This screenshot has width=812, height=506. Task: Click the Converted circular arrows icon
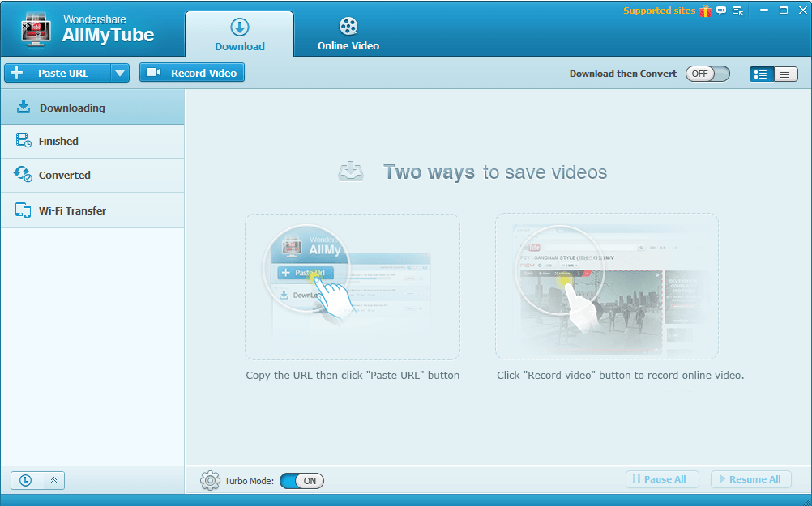pyautogui.click(x=23, y=174)
